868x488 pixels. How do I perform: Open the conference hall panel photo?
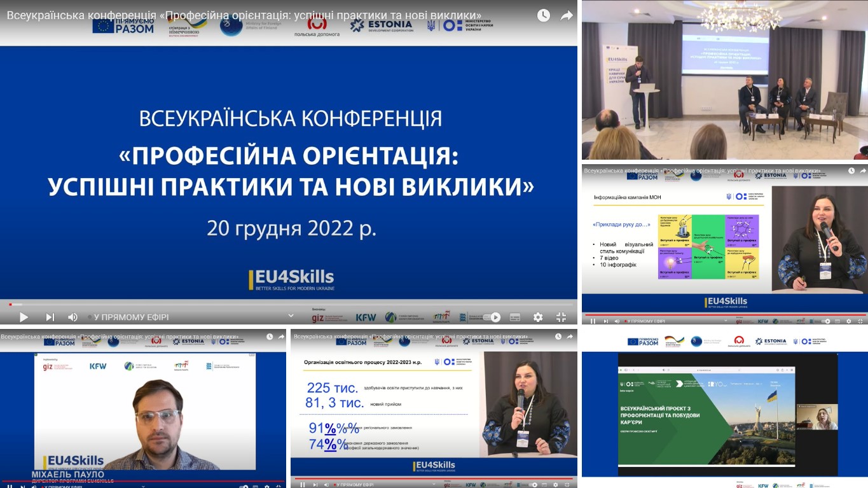pos(725,80)
